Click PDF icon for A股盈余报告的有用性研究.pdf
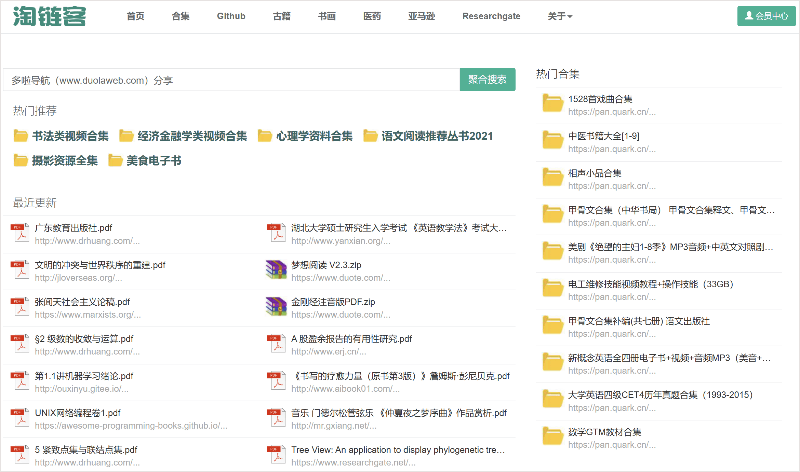This screenshot has height=472, width=800. pos(277,344)
